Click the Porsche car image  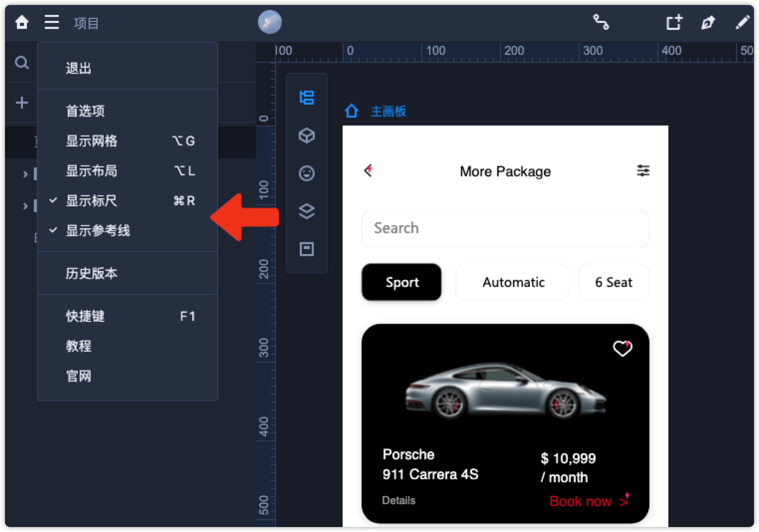(505, 392)
